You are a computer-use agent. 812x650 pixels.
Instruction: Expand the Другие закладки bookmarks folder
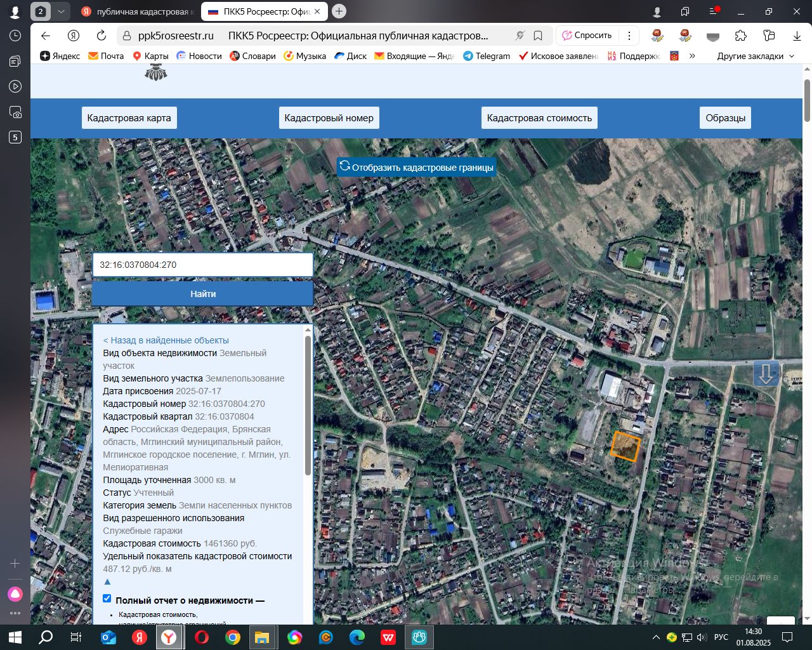[756, 56]
